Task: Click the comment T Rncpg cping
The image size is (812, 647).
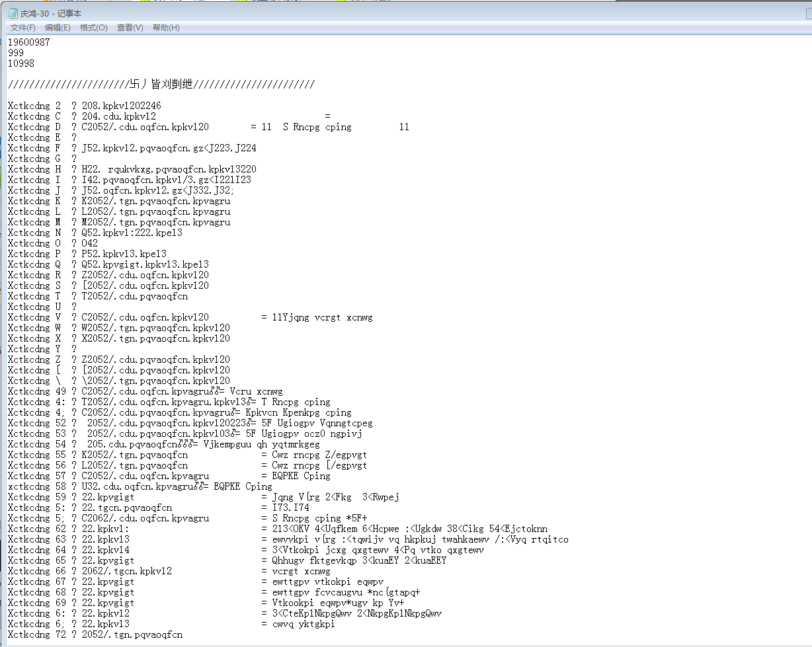Action: (296, 402)
